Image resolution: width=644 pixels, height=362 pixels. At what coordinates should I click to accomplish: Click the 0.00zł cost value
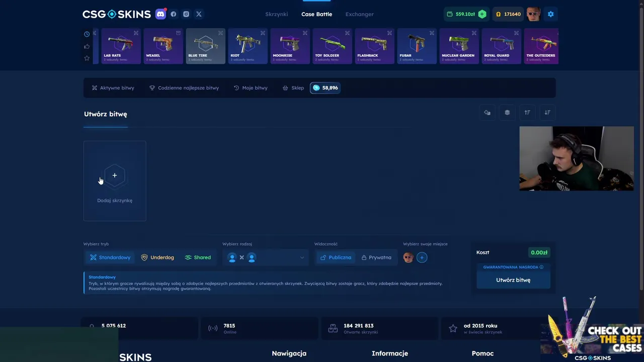coord(539,252)
